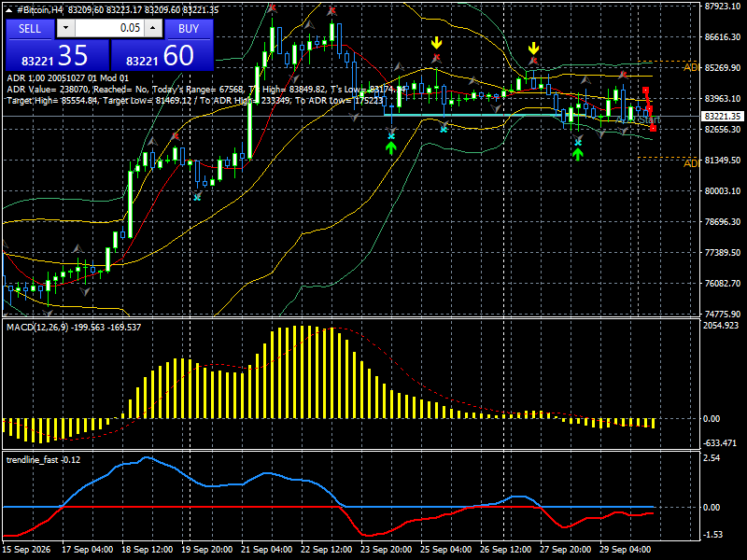
Task: Select the lower red square forecast marker
Action: tap(653, 128)
